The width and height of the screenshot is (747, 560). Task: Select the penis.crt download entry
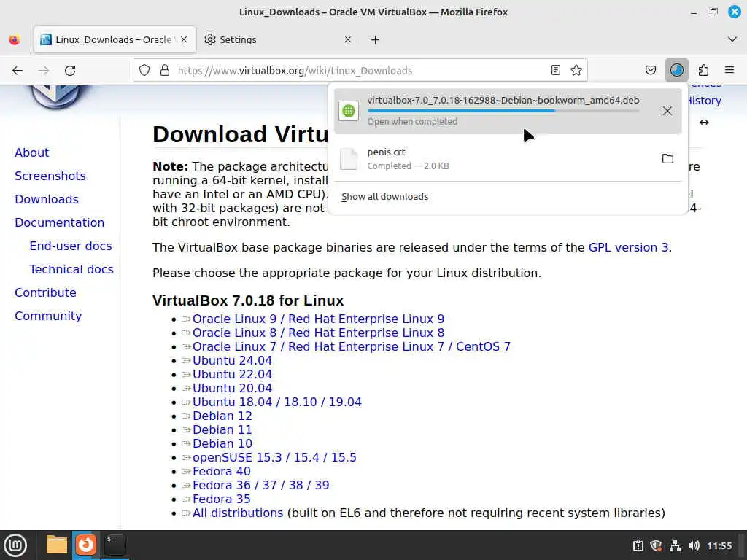click(508, 158)
